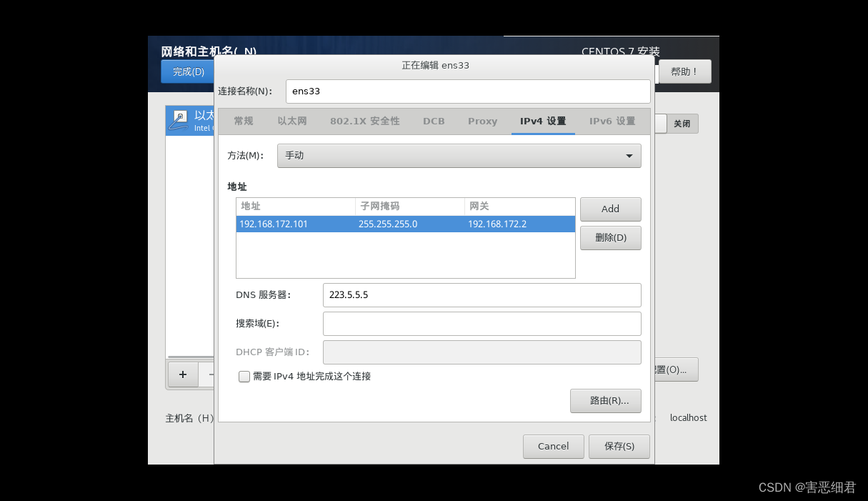The image size is (868, 501).
Task: Open the 方法 method dropdown
Action: click(x=459, y=156)
